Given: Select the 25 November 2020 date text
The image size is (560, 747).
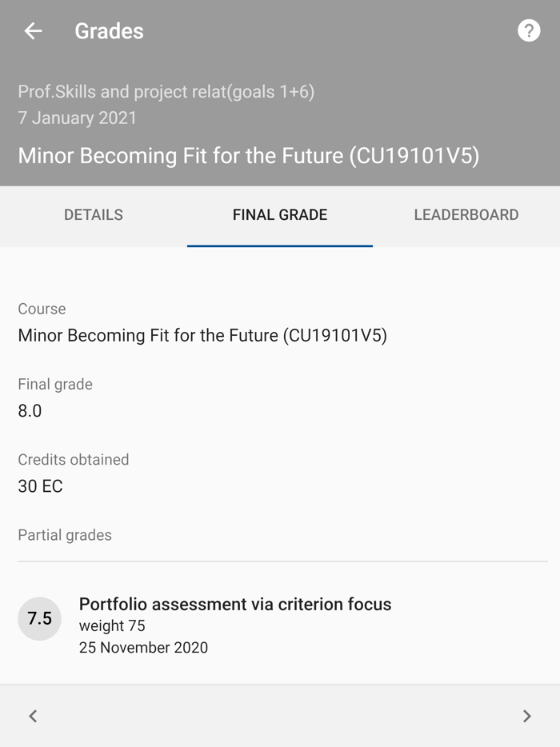Looking at the screenshot, I should click(142, 647).
